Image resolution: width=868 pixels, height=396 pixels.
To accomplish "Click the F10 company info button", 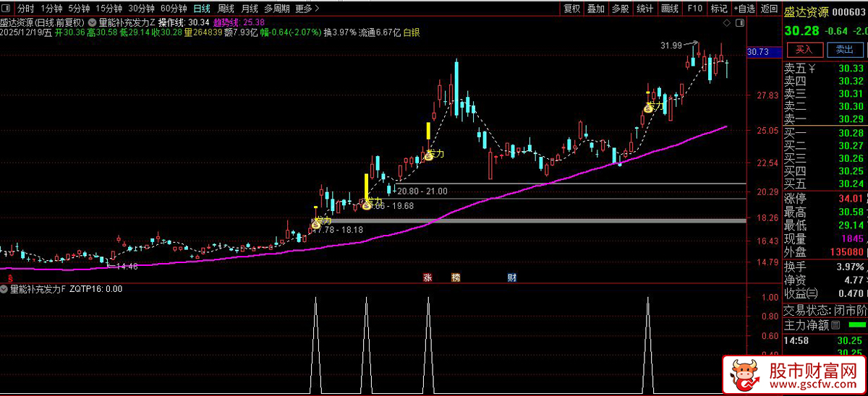I will pos(694,9).
